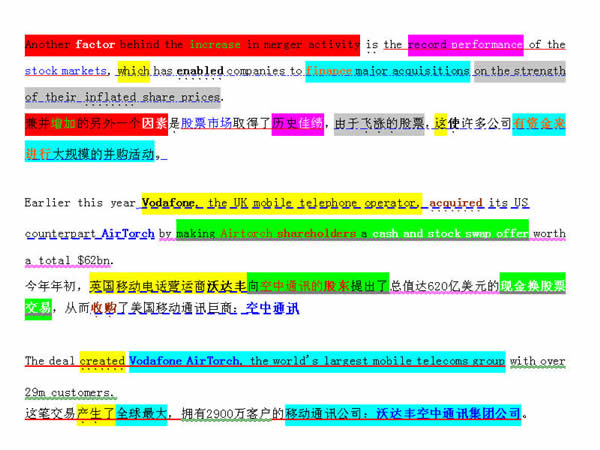
Task: Click blue bold "AirTorch" after "counterpart"
Action: tap(128, 234)
